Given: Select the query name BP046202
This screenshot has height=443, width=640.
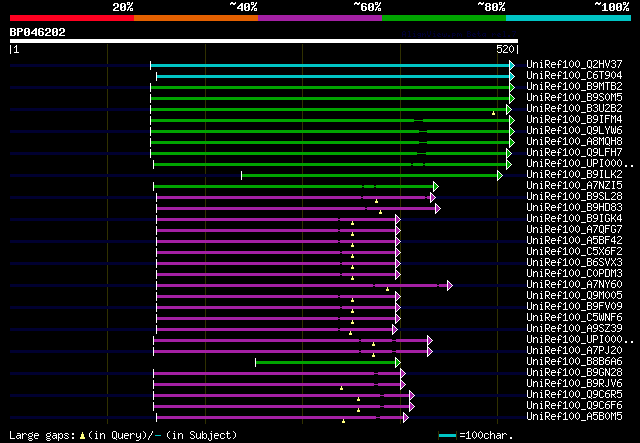Looking at the screenshot, I should point(38,32).
